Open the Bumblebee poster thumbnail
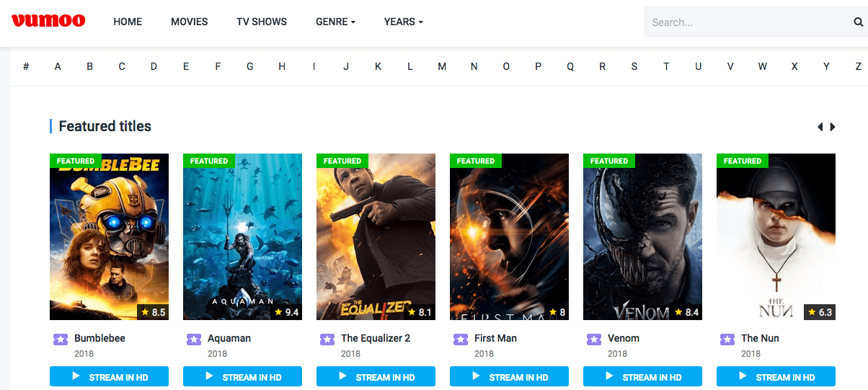This screenshot has height=390, width=868. [x=109, y=236]
